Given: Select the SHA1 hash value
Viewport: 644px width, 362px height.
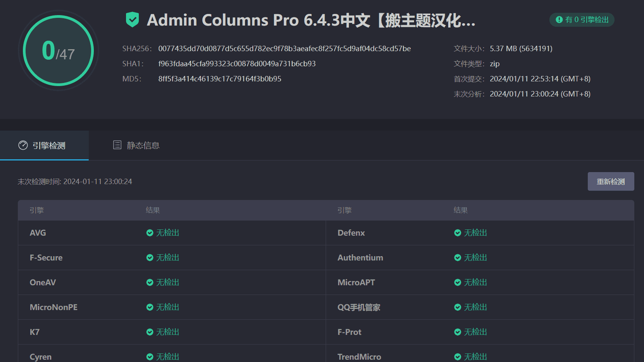Looking at the screenshot, I should [237, 64].
